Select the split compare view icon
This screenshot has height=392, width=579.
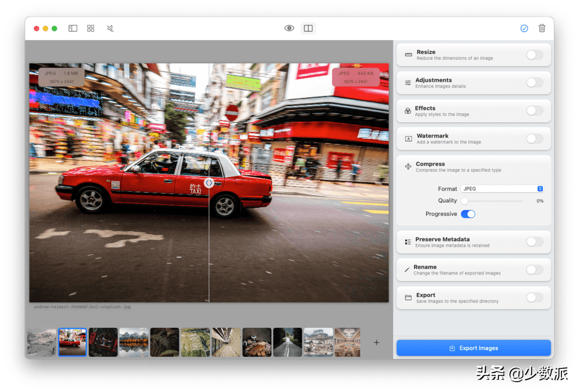coord(308,28)
